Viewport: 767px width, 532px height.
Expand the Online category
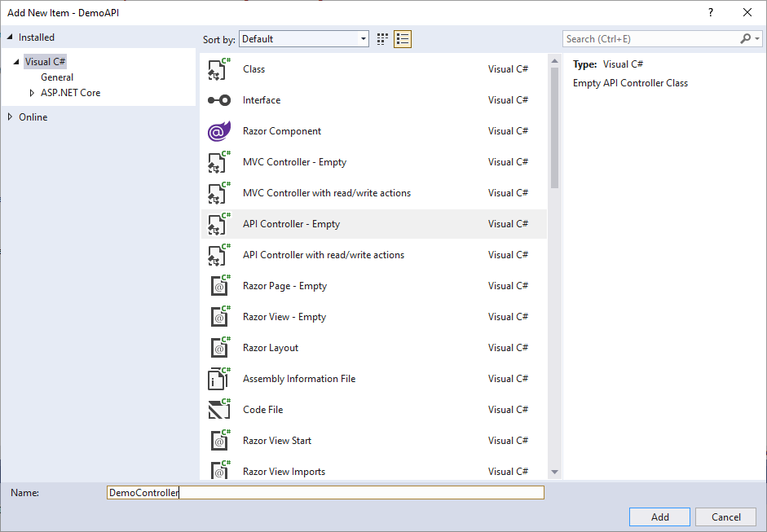(10, 117)
